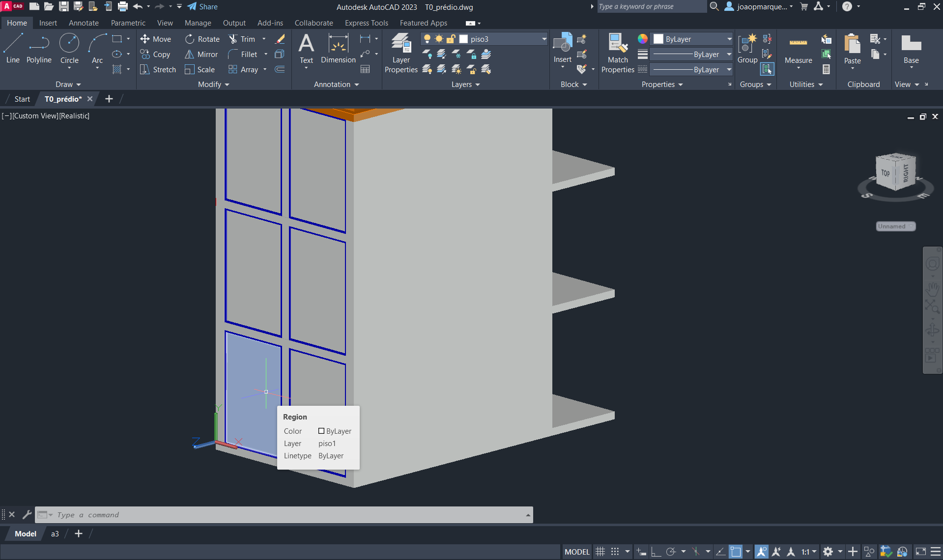943x560 pixels.
Task: Open the a3 layout tab
Action: point(55,534)
